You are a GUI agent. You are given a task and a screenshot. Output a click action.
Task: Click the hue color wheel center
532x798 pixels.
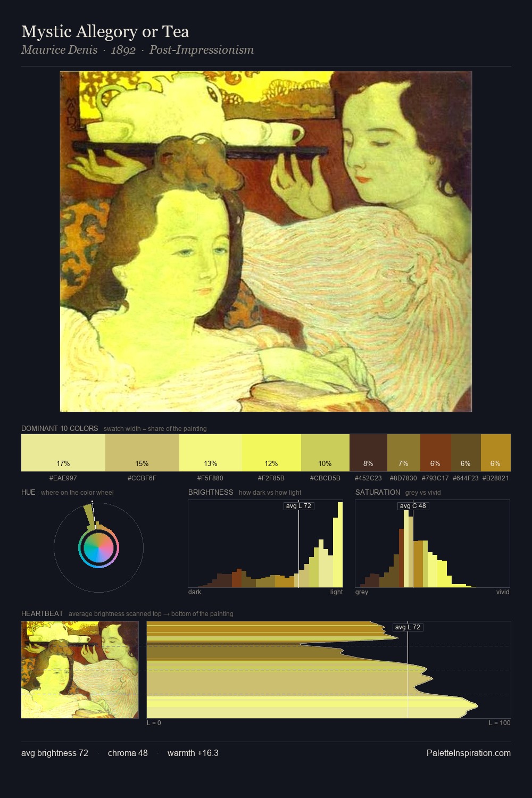[98, 547]
